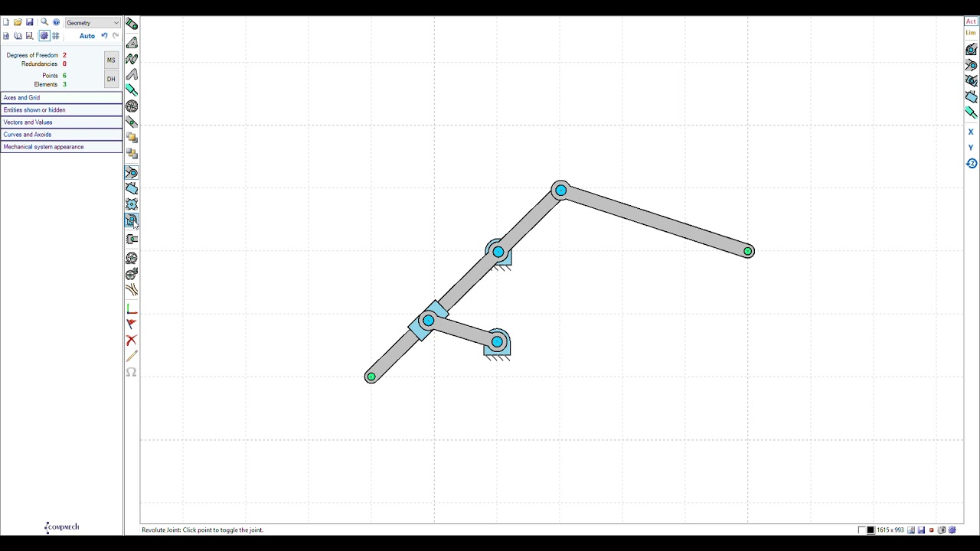Toggle the Lim button in right toolbar

coord(971,33)
